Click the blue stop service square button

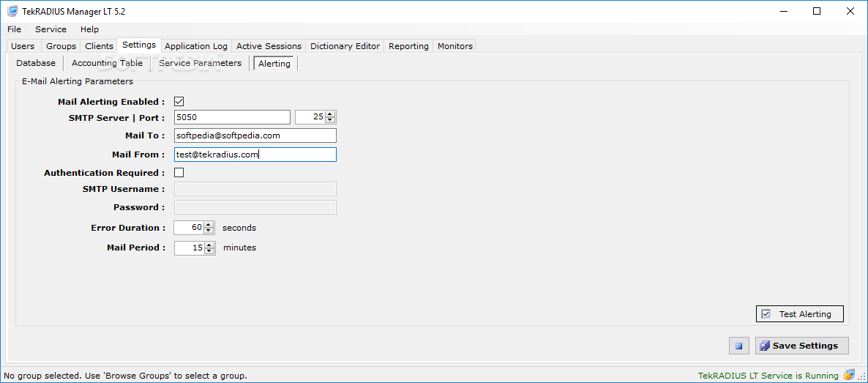(738, 346)
